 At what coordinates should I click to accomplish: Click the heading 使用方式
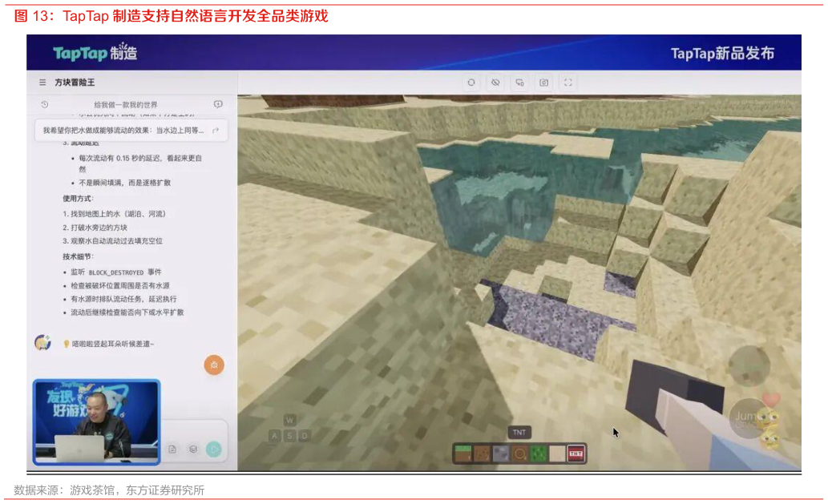click(78, 199)
